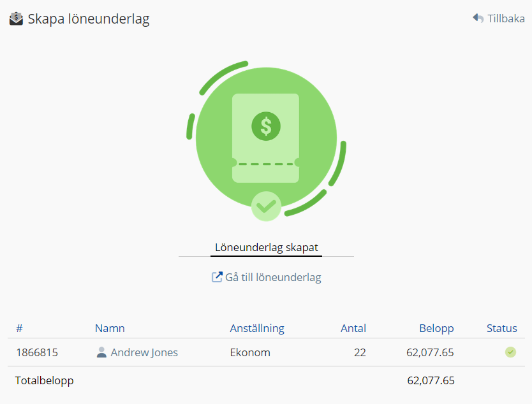
Task: Sort table by Status column header
Action: point(502,328)
